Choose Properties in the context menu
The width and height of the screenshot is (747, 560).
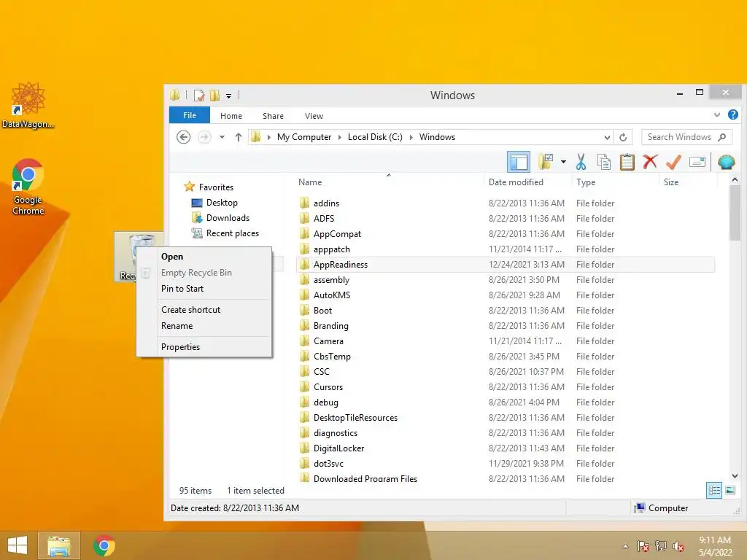pyautogui.click(x=204, y=346)
